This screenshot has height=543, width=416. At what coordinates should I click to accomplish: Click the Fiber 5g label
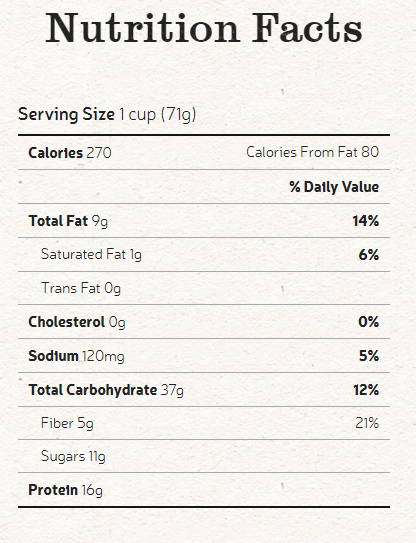tap(67, 423)
